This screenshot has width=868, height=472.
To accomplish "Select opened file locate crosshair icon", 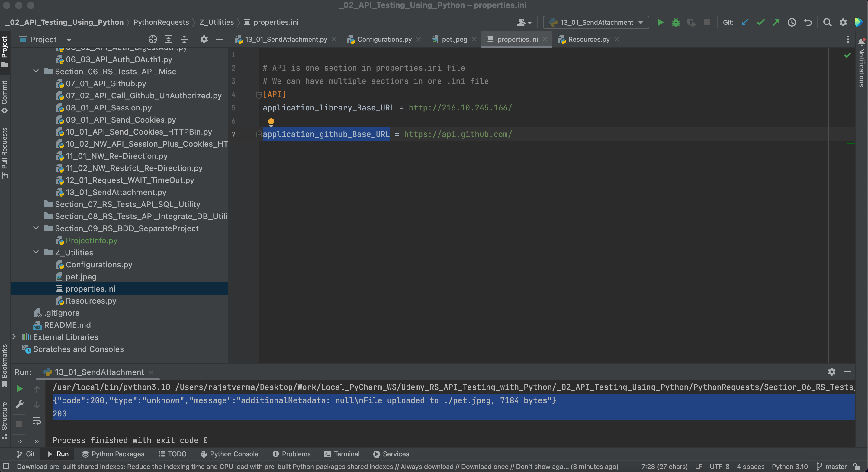I will coord(153,40).
